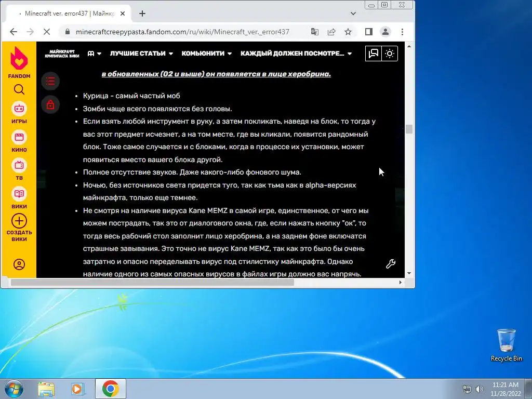532x399 pixels.
Task: Click the page scroll down arrow
Action: coord(409,273)
